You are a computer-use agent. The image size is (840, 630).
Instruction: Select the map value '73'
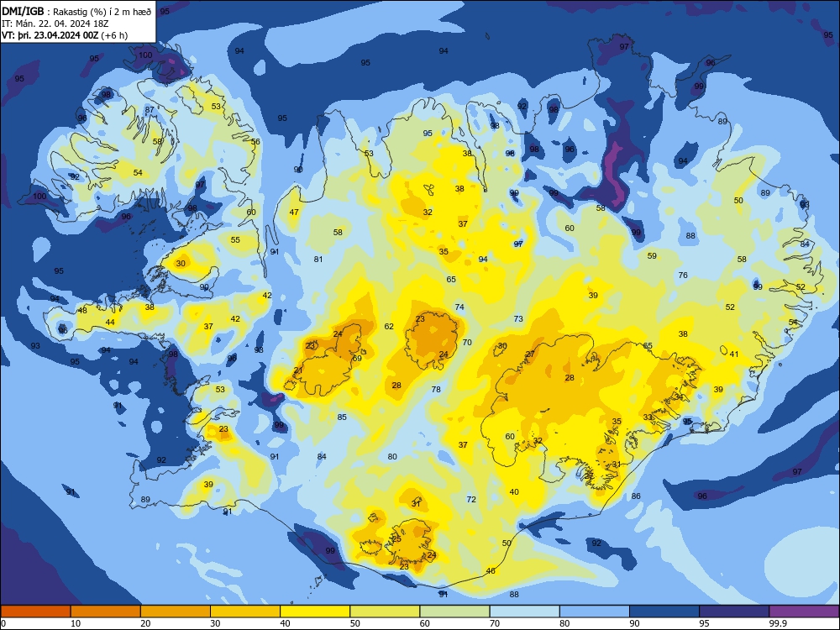[518, 318]
